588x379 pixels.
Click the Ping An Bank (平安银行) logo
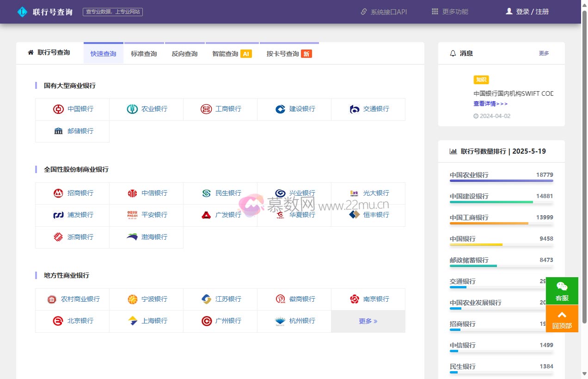tap(132, 215)
